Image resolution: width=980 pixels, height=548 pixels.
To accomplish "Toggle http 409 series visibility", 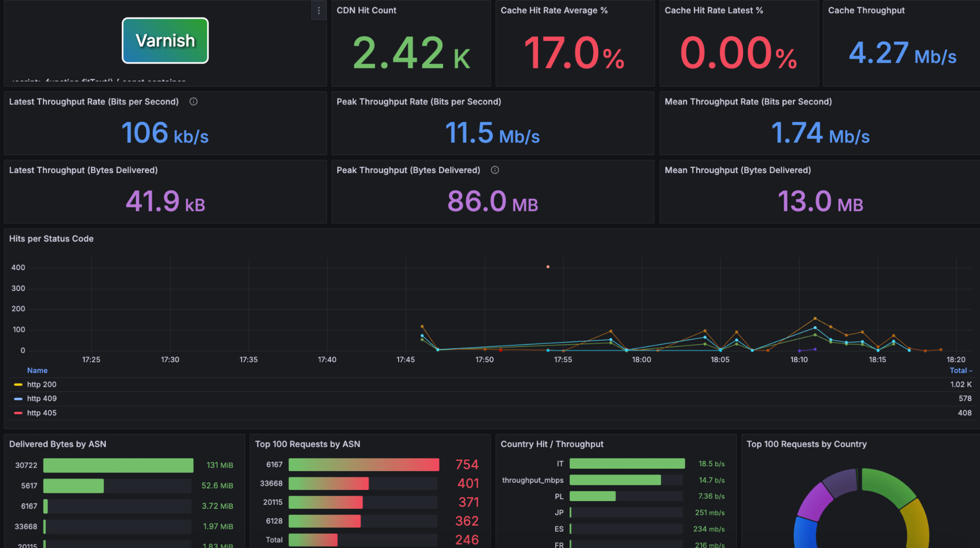I will point(42,398).
